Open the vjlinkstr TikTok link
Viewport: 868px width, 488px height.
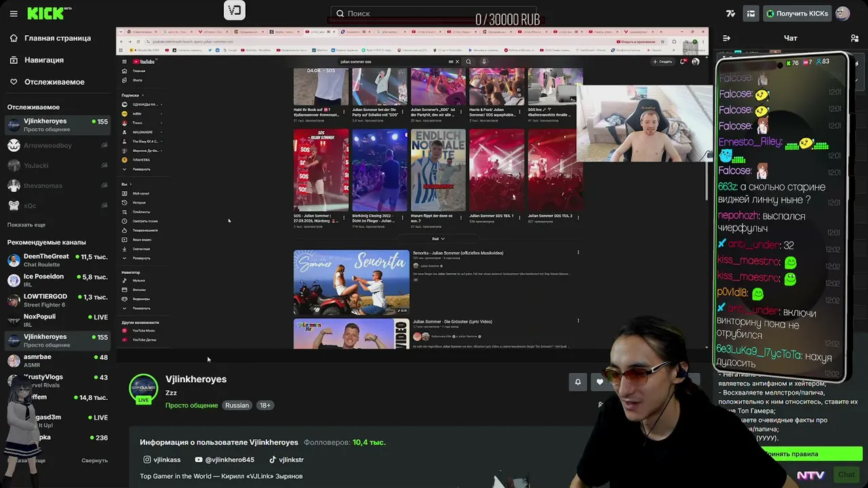click(286, 460)
